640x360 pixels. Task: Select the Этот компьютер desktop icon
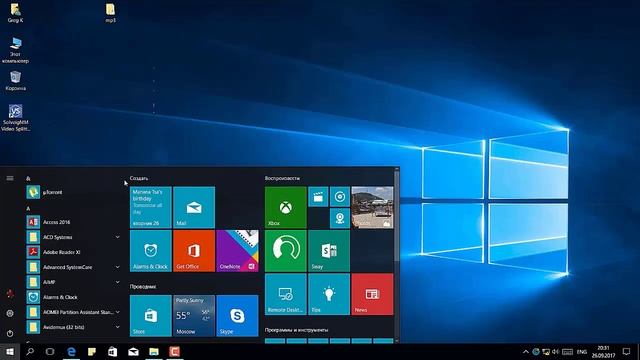tap(16, 50)
